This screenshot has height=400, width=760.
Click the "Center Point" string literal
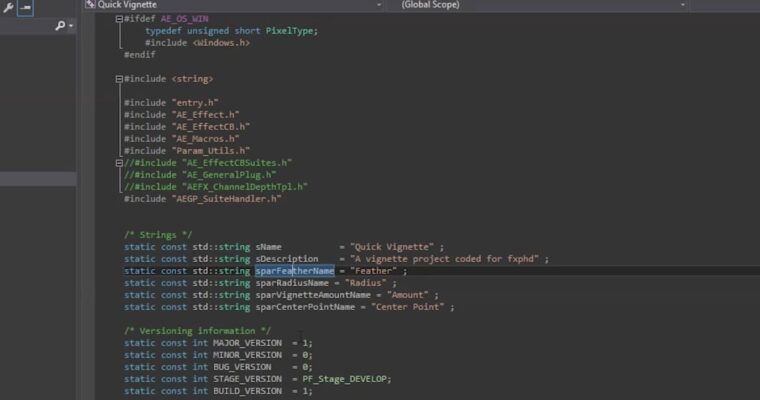pyautogui.click(x=408, y=307)
